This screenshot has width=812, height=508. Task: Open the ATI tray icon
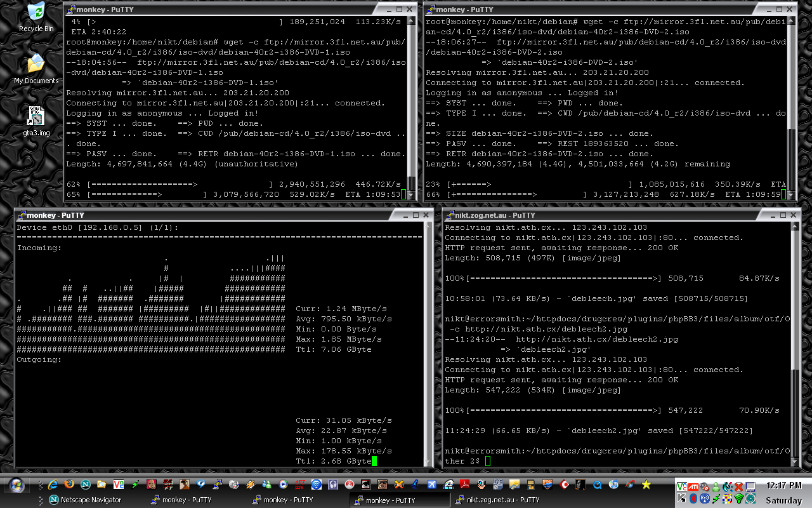(693, 487)
